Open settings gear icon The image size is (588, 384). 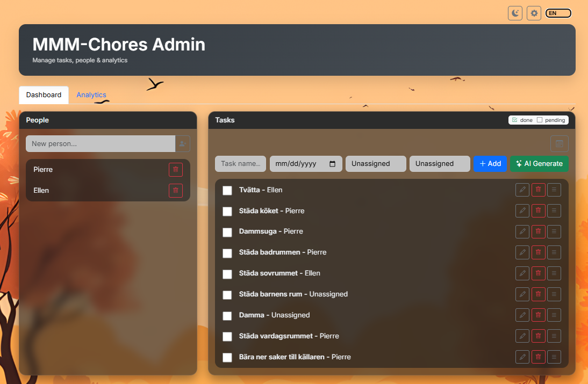click(x=534, y=13)
